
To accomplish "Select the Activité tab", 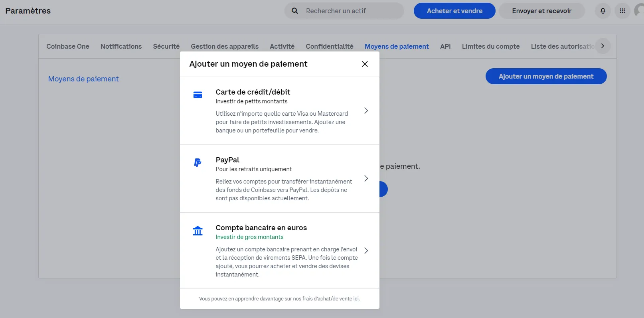I will tap(282, 46).
